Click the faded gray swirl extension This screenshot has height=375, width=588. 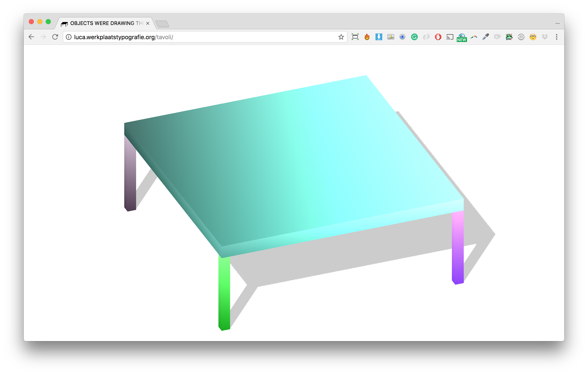click(x=426, y=37)
